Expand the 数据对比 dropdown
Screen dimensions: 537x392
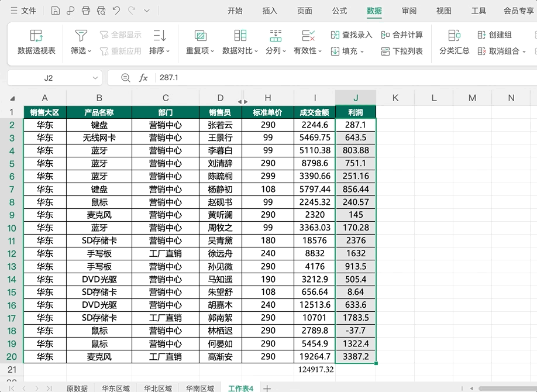point(256,51)
